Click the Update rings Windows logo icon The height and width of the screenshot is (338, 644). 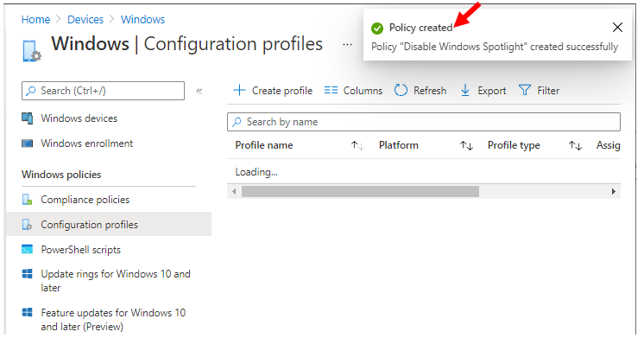[x=27, y=274]
